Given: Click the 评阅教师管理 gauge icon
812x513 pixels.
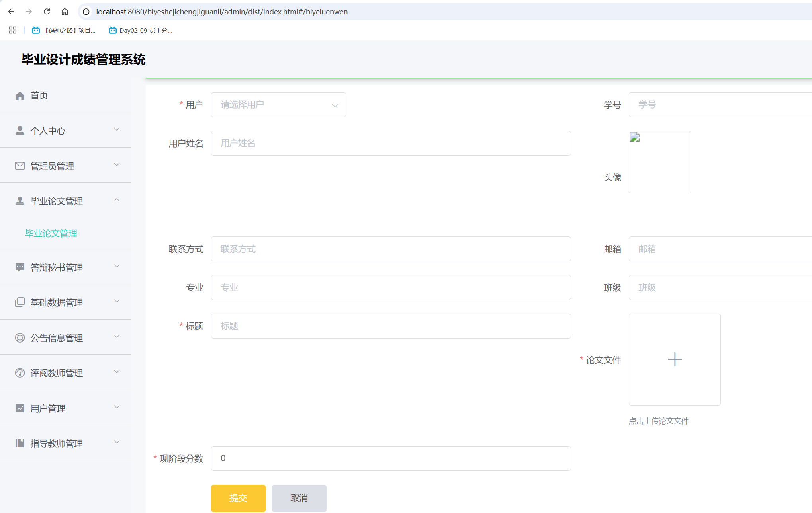Looking at the screenshot, I should pos(20,373).
